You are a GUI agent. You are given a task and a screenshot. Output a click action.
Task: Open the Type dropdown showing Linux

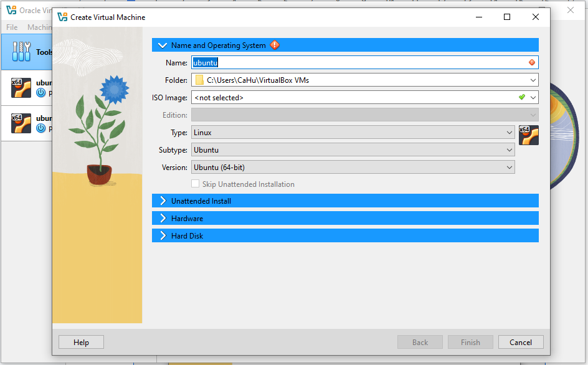point(353,133)
